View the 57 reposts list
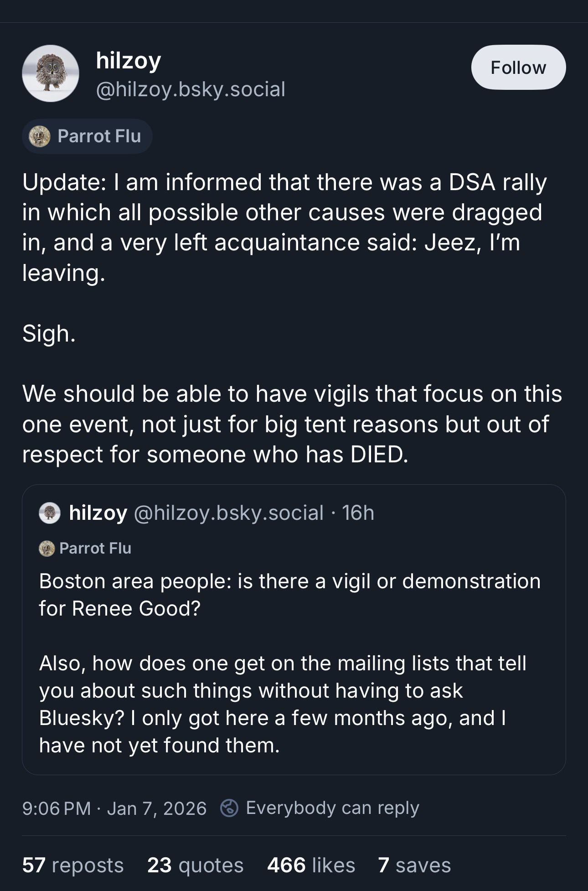The height and width of the screenshot is (891, 588). pyautogui.click(x=73, y=865)
